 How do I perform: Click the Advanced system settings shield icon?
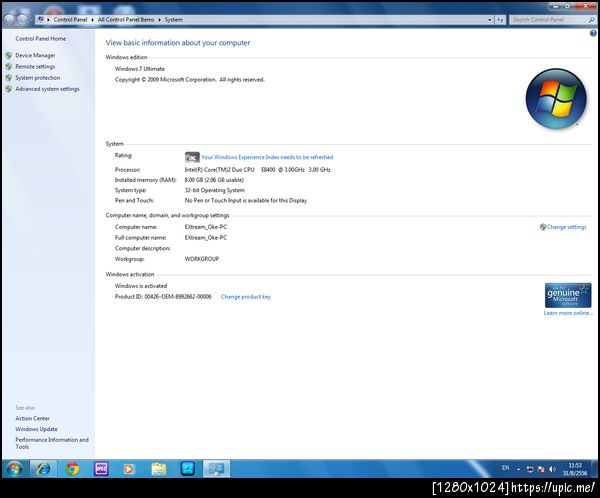(x=9, y=89)
